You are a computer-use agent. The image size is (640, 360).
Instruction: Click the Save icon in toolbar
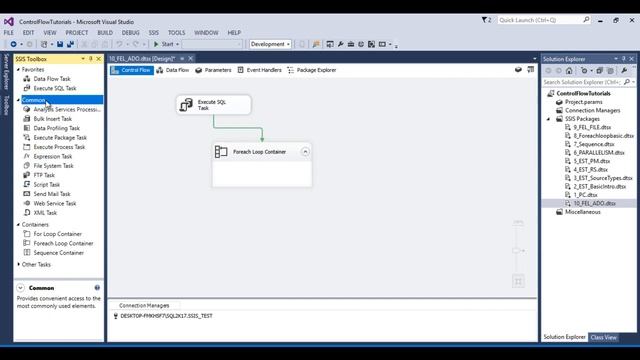(x=60, y=44)
